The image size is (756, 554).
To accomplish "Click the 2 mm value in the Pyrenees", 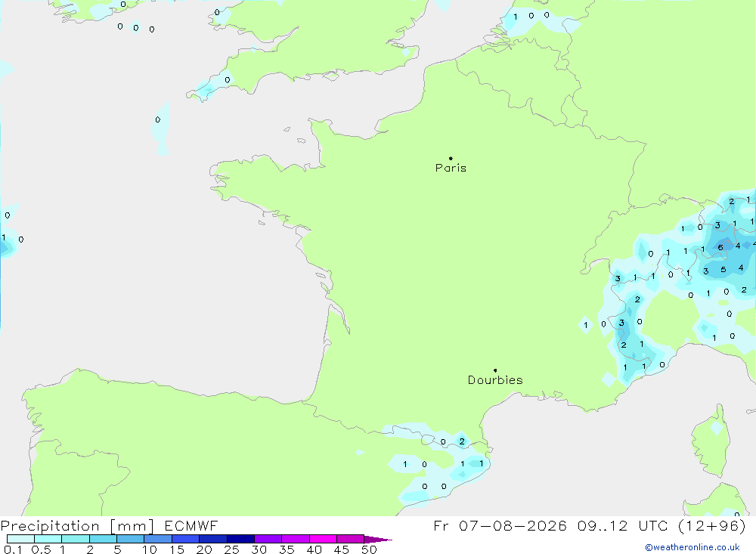I will tap(462, 441).
